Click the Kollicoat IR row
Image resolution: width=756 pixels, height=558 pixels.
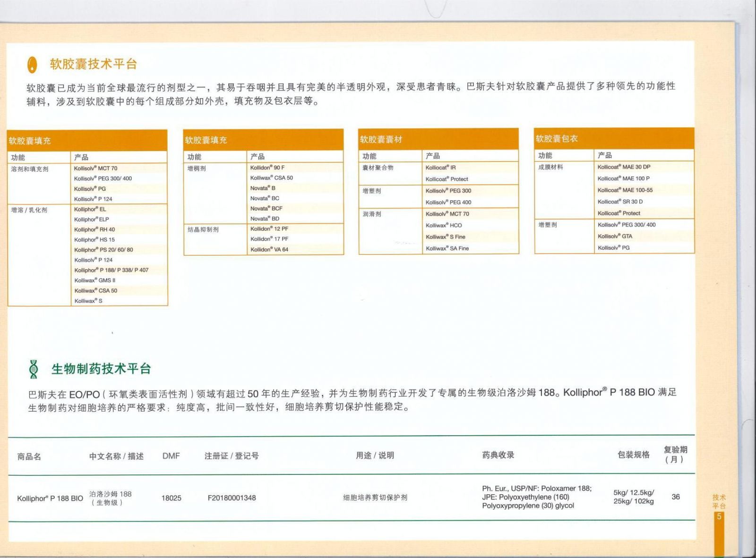[471, 168]
